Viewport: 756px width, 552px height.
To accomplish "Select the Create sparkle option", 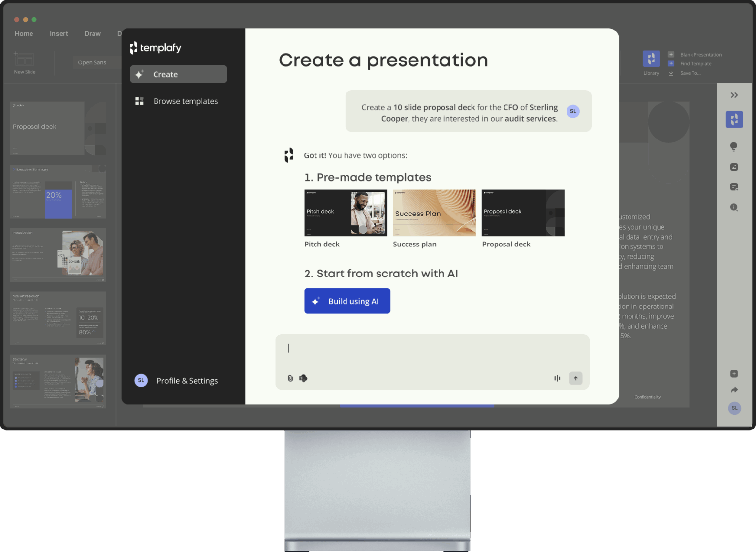I will pyautogui.click(x=178, y=74).
